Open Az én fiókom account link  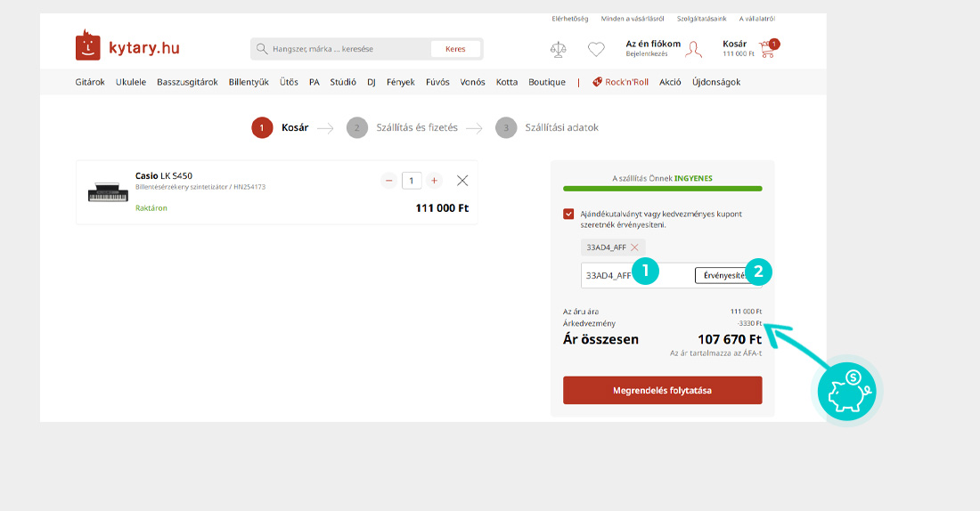[x=653, y=44]
